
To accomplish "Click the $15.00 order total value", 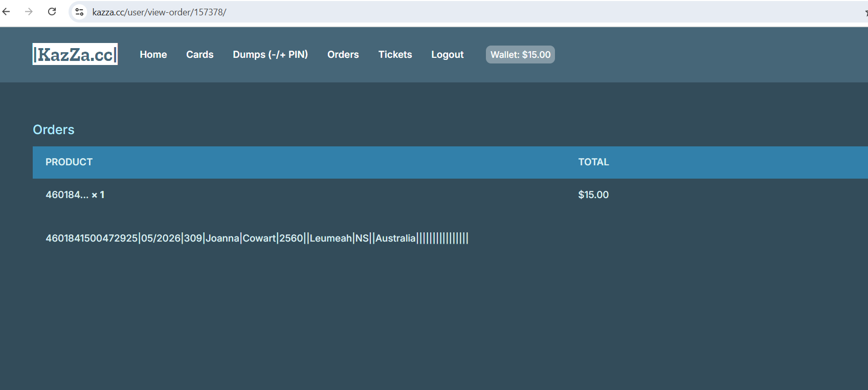I will tap(593, 195).
